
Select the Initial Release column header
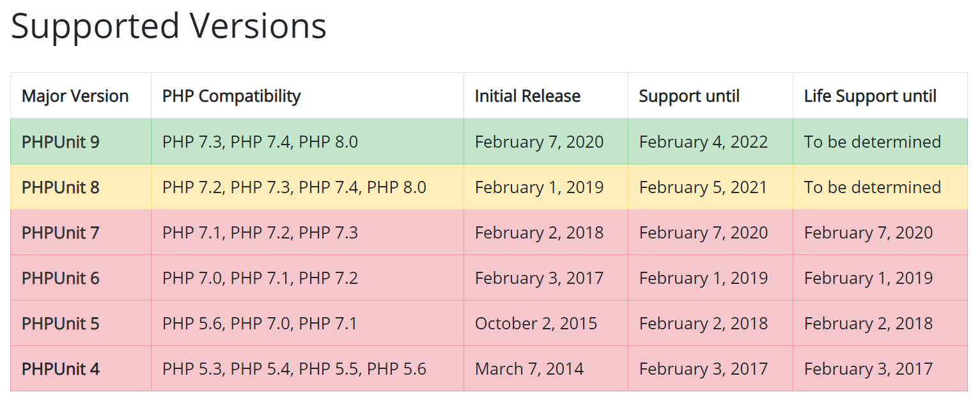coord(527,97)
